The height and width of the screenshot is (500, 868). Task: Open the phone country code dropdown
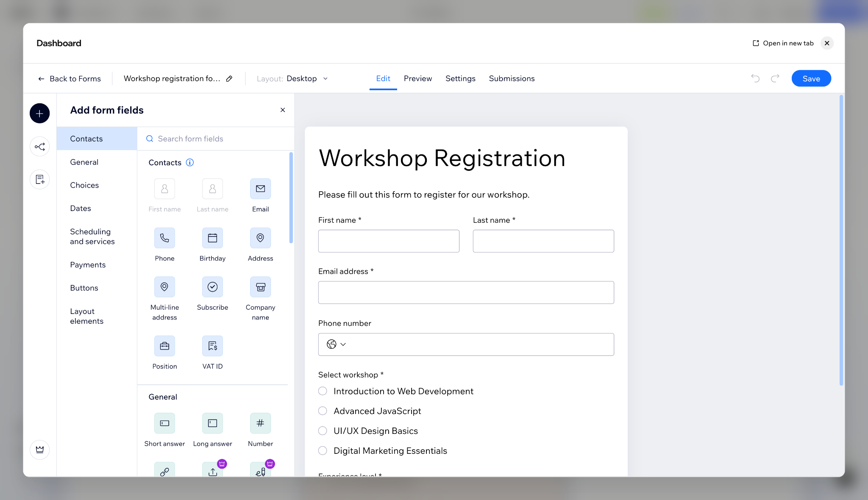[x=337, y=344]
